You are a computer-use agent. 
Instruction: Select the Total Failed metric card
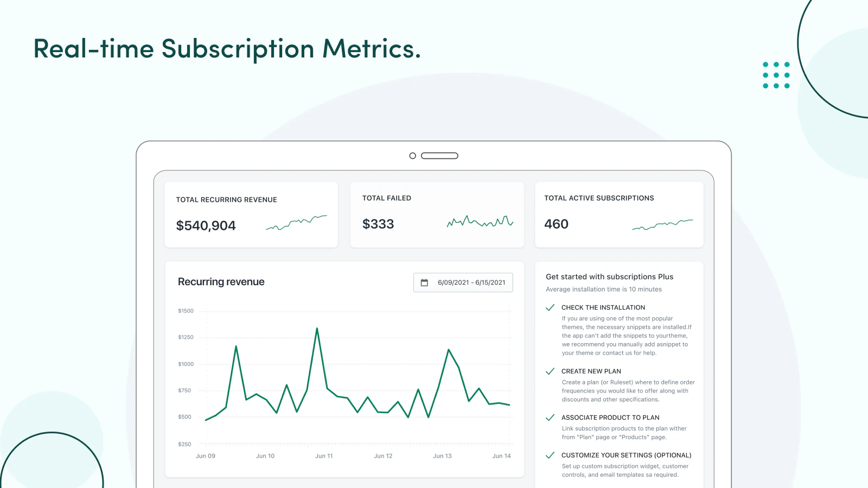click(437, 215)
